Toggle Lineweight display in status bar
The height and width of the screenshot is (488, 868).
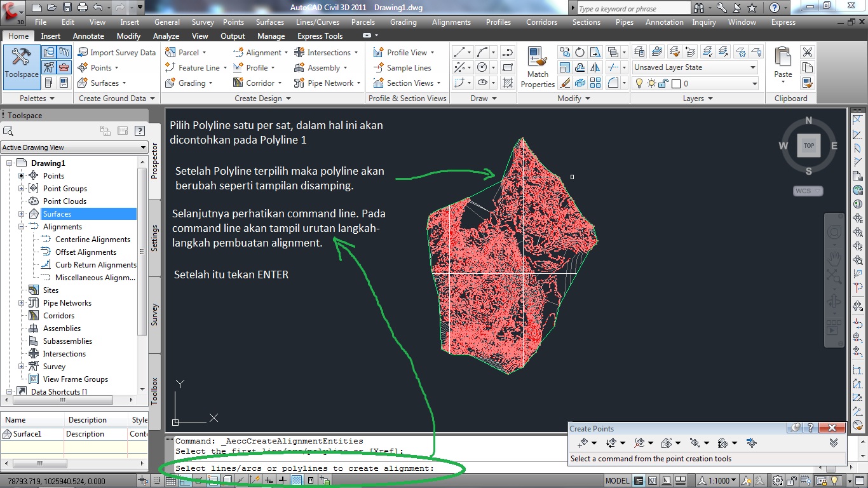(x=283, y=481)
